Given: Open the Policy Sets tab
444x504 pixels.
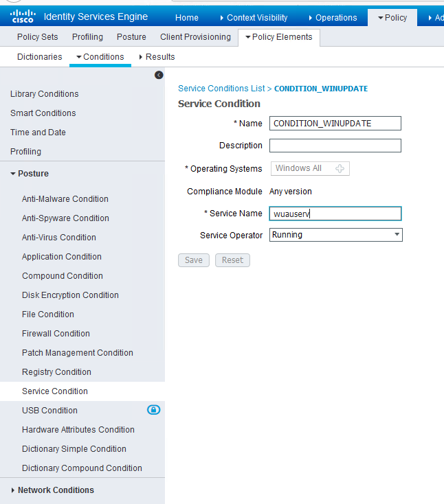Looking at the screenshot, I should (38, 37).
